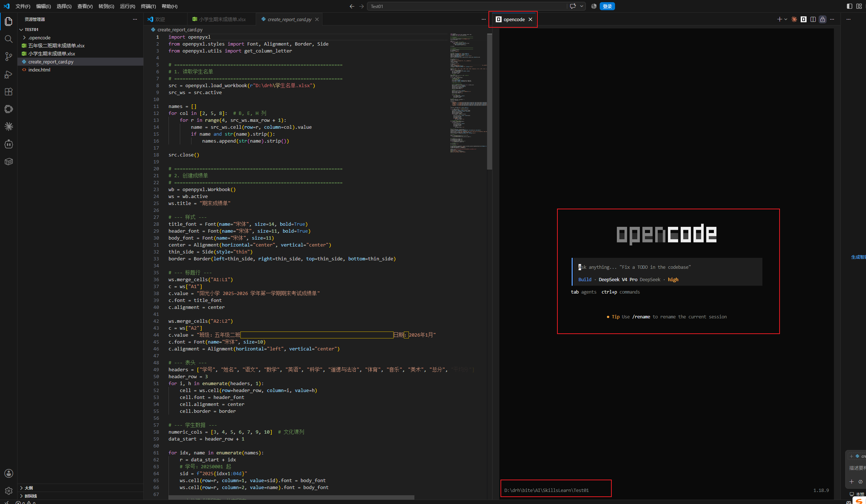Open the Claude starburst icon in activity bar
Image resolution: width=866 pixels, height=504 pixels.
[8, 127]
